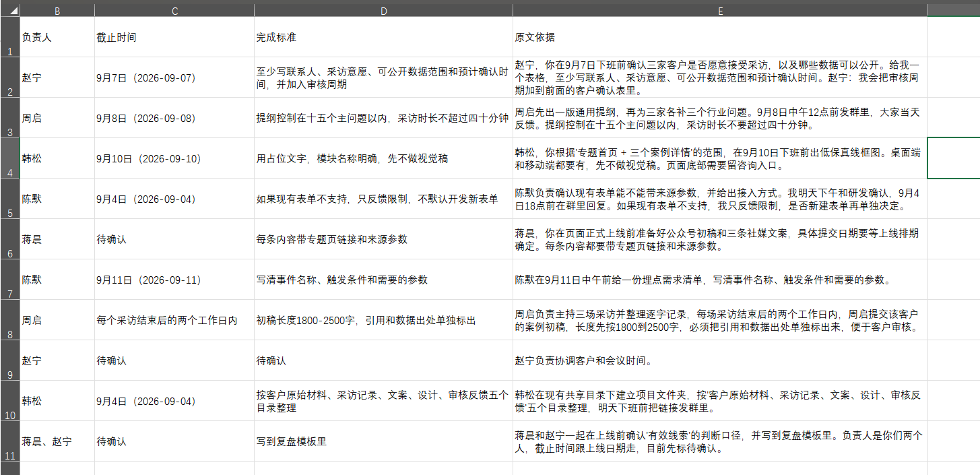Select 9月4日 deadline cell in row 5
980x475 pixels.
[x=174, y=199]
